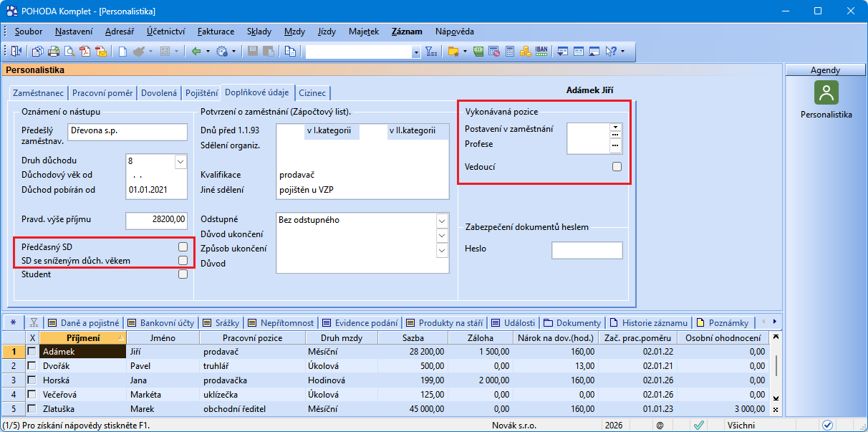868x432 pixels.
Task: Open the calculator icon in the toolbar
Action: tap(510, 51)
